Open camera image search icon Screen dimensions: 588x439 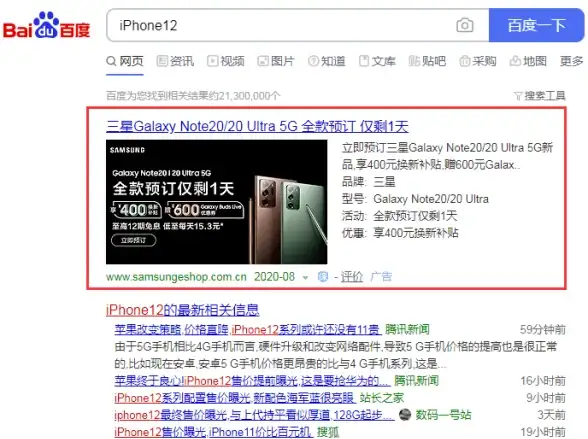pyautogui.click(x=465, y=25)
